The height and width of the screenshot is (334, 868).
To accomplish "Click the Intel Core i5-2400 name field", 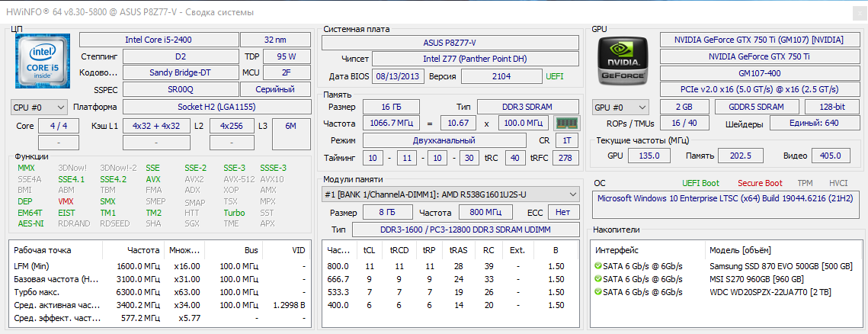I will click(x=159, y=40).
